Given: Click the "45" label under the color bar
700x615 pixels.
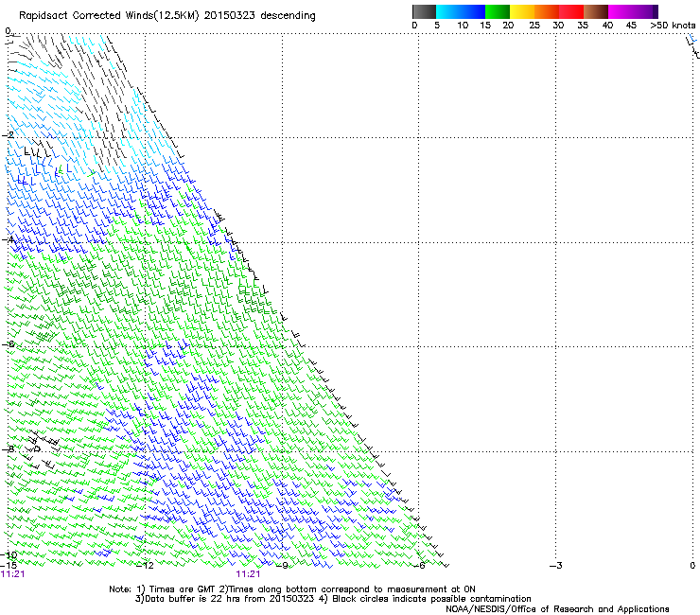Looking at the screenshot, I should pyautogui.click(x=631, y=26).
